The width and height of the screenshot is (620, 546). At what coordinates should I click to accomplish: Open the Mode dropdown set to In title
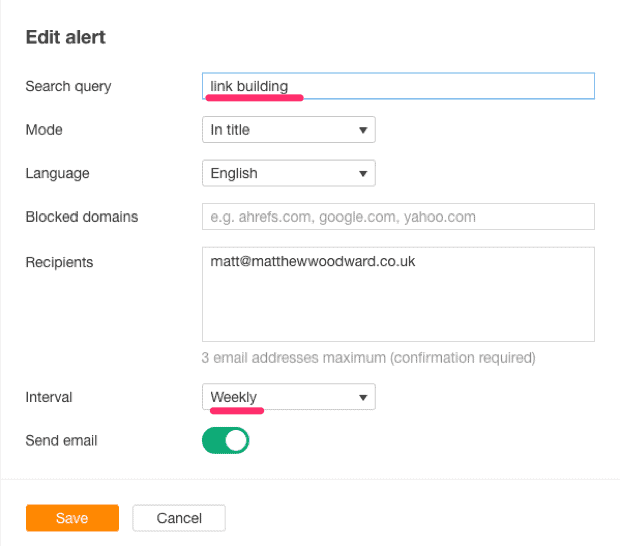pyautogui.click(x=289, y=129)
